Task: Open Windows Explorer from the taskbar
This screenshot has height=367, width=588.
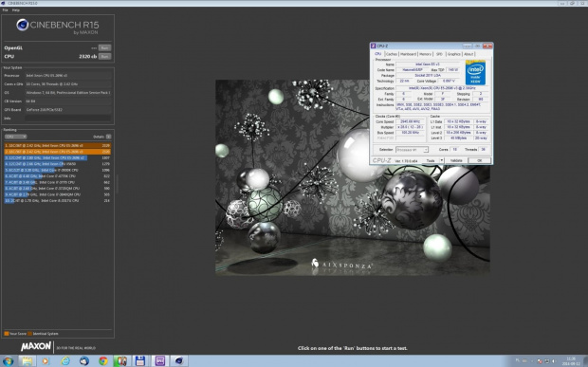Action: [27, 361]
